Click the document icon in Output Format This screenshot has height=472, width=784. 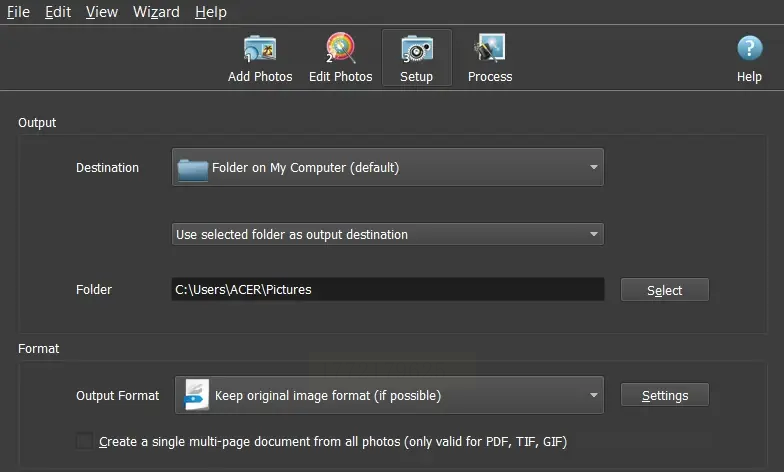196,395
